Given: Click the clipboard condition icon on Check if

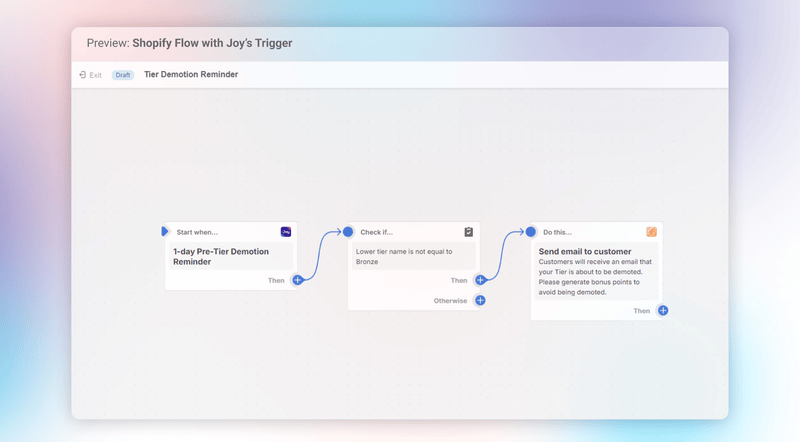Looking at the screenshot, I should point(468,232).
